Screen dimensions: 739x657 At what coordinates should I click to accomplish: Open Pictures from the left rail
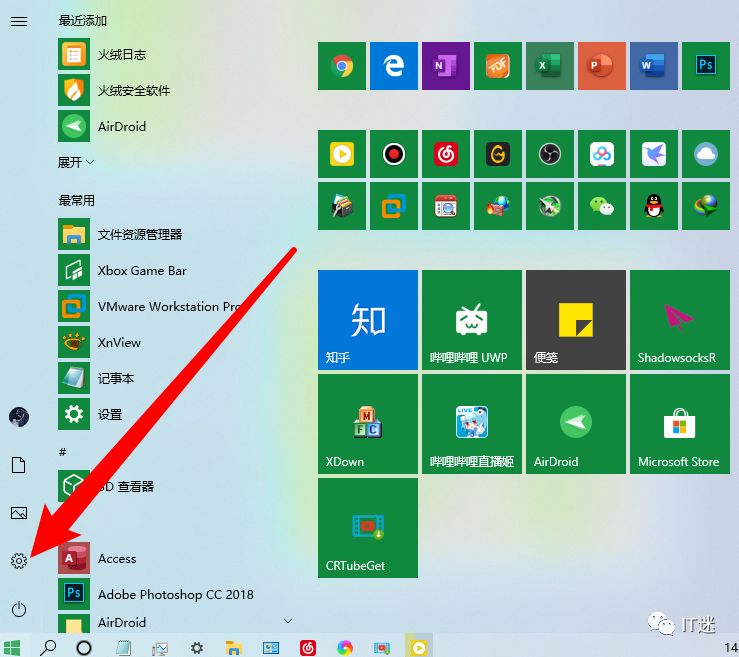(19, 513)
